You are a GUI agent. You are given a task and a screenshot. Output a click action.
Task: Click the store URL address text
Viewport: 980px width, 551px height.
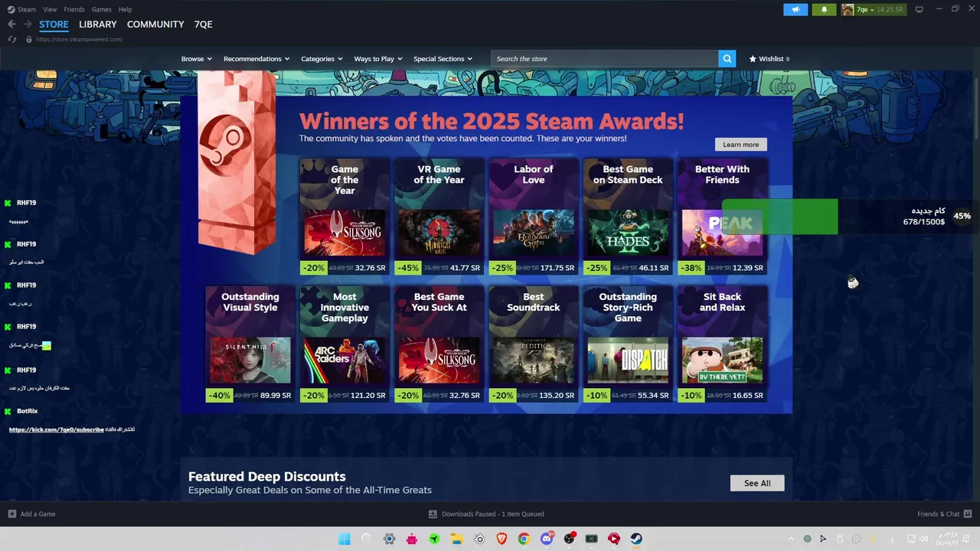79,39
